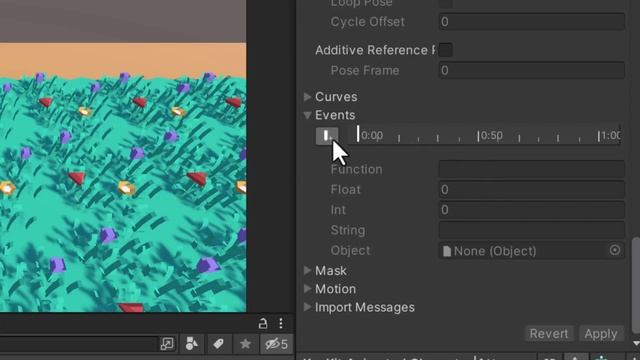This screenshot has height=360, width=640.
Task: Click the Additive Reference Pose label
Action: [x=374, y=50]
